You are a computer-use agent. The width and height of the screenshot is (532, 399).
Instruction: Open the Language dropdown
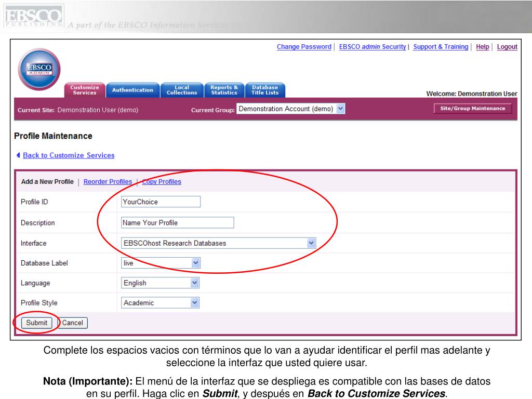(160, 283)
